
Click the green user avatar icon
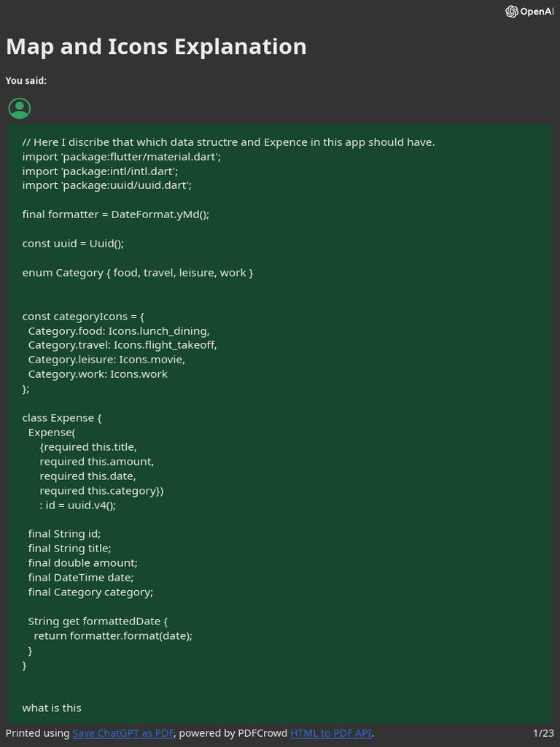[20, 108]
